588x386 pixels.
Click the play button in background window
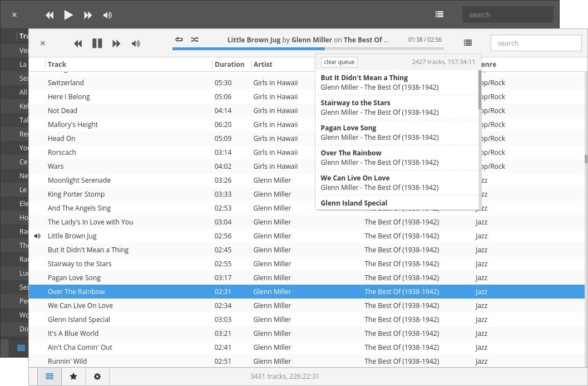pyautogui.click(x=68, y=15)
